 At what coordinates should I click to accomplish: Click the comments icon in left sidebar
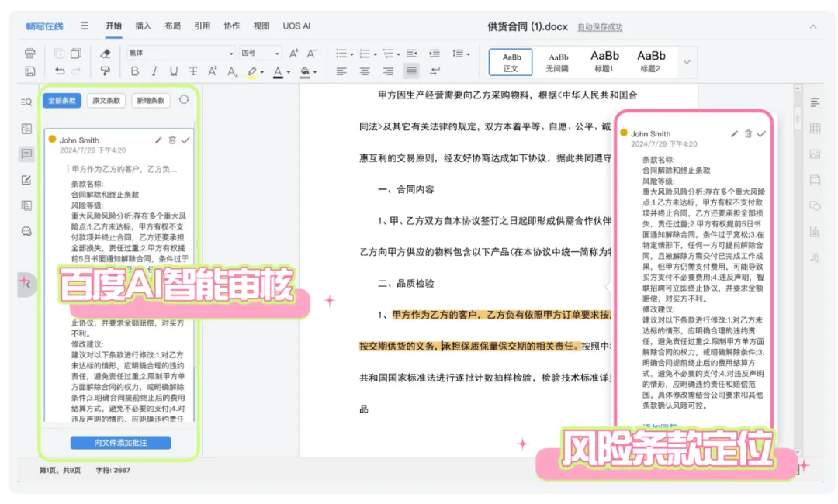pos(26,154)
